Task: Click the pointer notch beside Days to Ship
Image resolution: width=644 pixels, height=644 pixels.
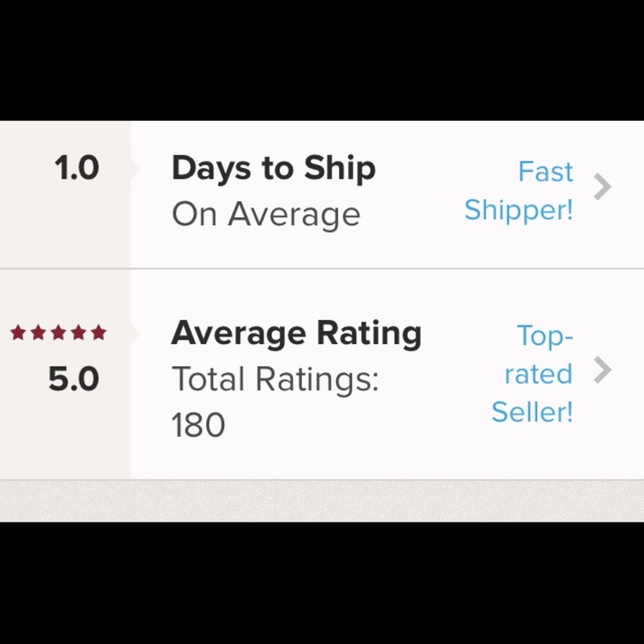Action: point(135,168)
